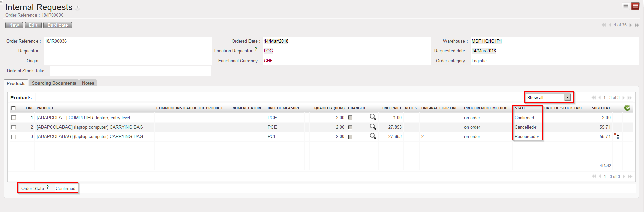
Task: Switch to list view icon
Action: tap(626, 6)
